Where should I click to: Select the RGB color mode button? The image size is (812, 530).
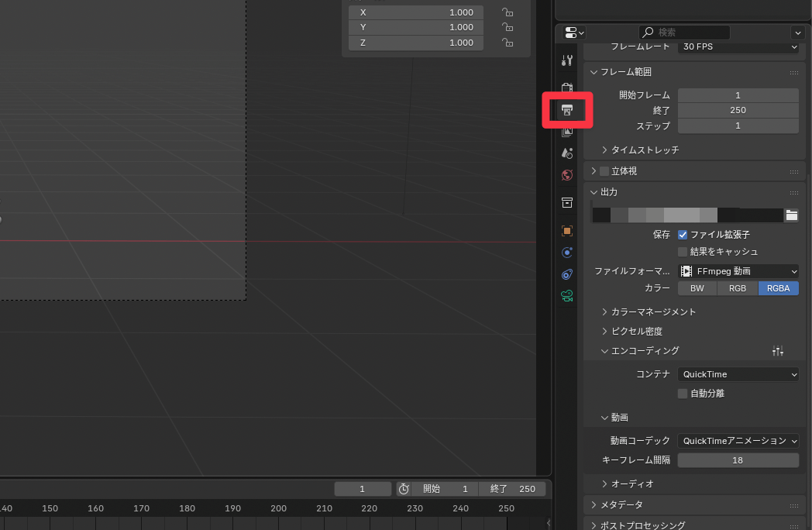(x=738, y=288)
